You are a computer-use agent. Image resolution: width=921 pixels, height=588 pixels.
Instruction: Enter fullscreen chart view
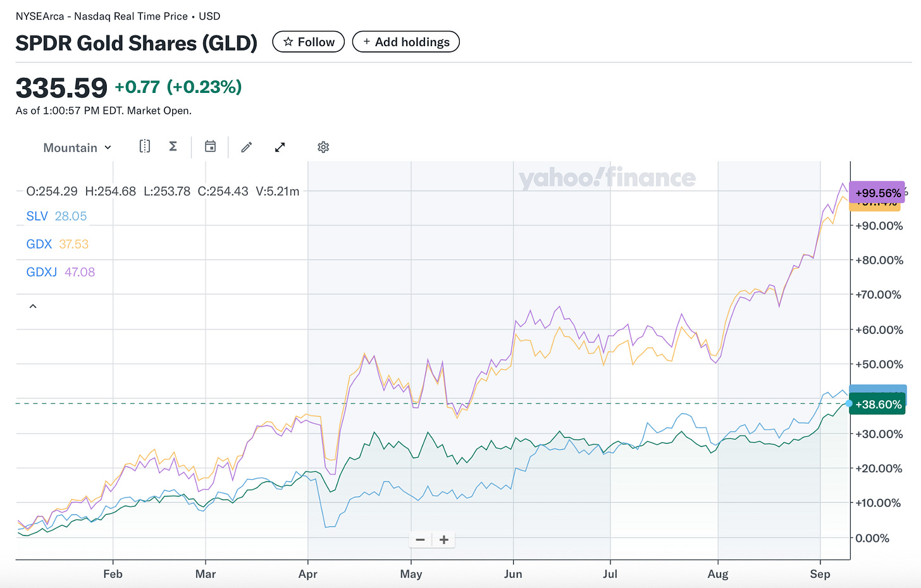(x=280, y=147)
